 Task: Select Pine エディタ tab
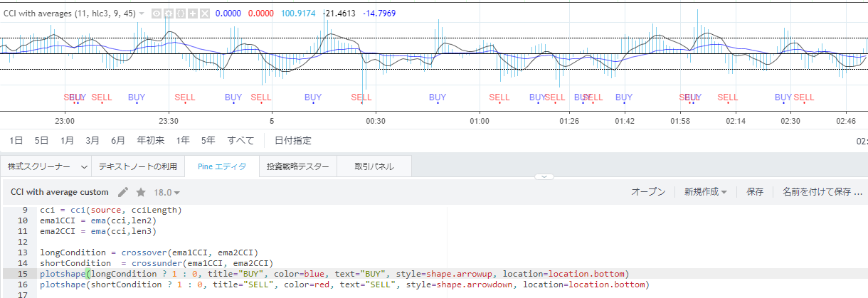(221, 166)
